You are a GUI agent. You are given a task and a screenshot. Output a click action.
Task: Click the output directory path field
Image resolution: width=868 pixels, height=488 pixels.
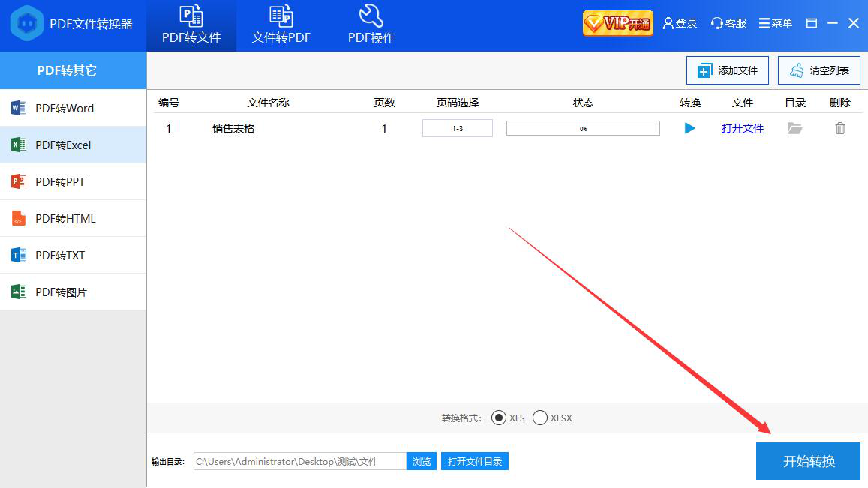point(299,461)
